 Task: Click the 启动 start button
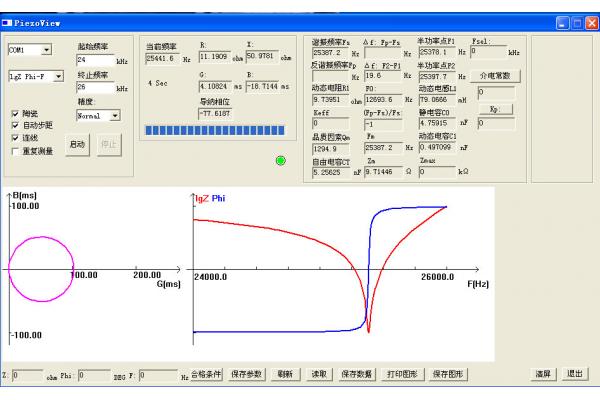click(x=77, y=144)
